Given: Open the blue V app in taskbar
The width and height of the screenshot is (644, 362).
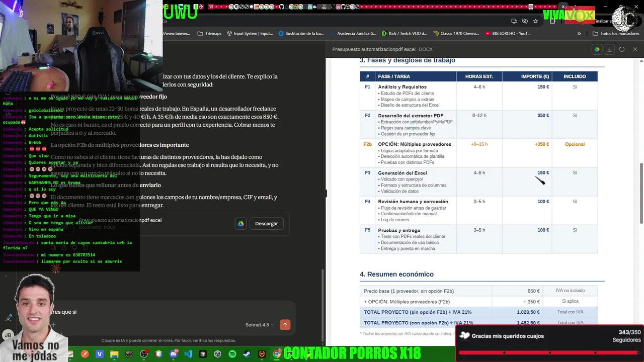Looking at the screenshot, I should 100,354.
